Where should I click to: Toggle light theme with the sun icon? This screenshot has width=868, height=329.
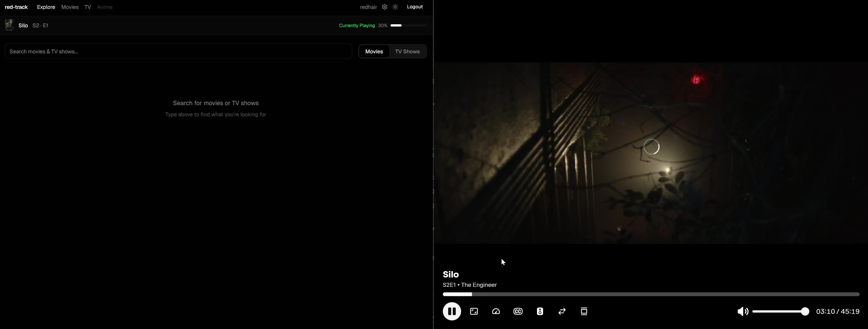395,7
